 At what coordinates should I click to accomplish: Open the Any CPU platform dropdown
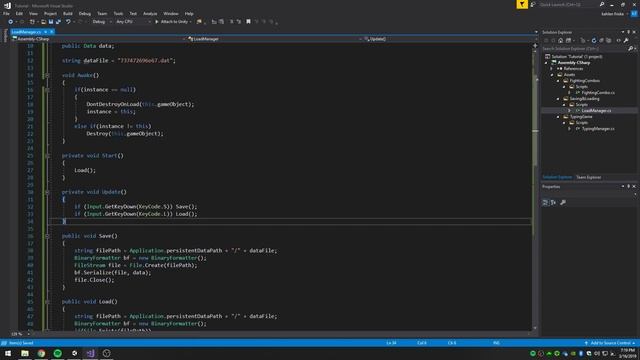133,22
